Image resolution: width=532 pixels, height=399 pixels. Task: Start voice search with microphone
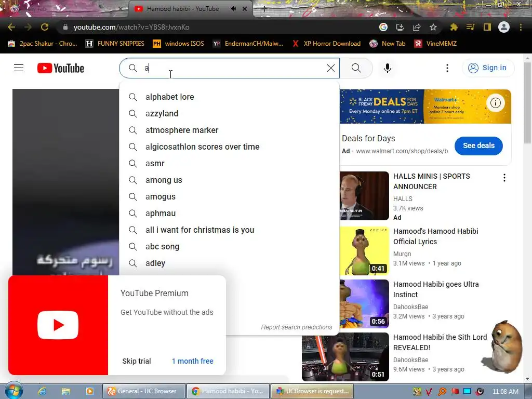[388, 68]
